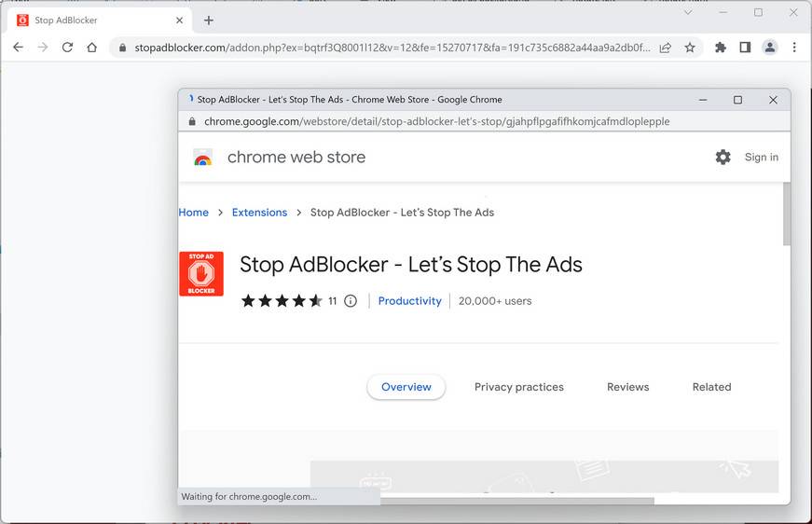Switch to the Reviews tab

627,387
